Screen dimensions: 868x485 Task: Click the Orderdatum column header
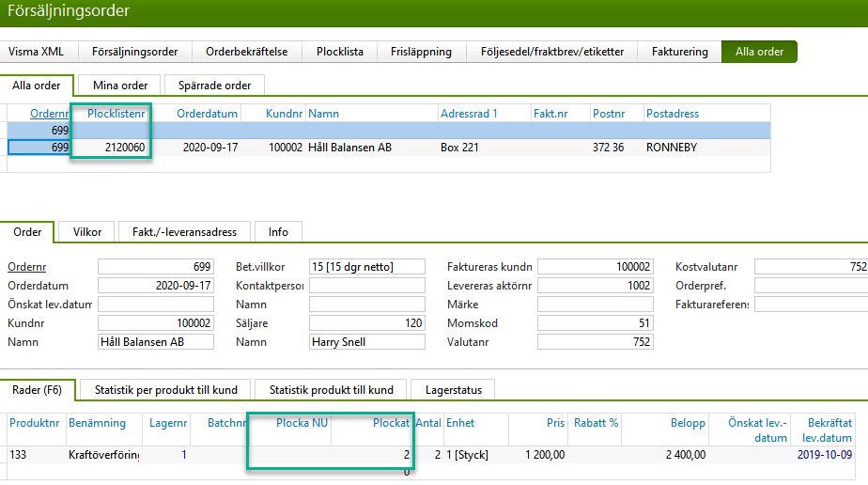click(208, 114)
